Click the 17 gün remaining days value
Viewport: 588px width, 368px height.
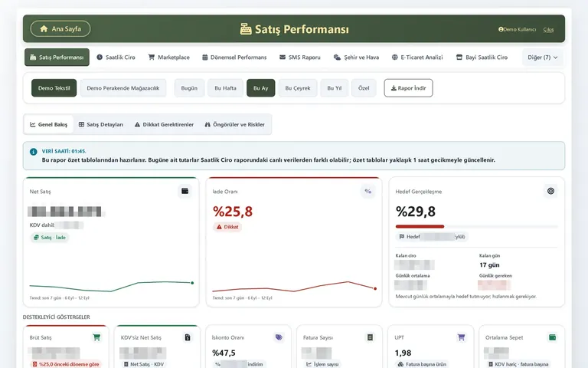[489, 264]
